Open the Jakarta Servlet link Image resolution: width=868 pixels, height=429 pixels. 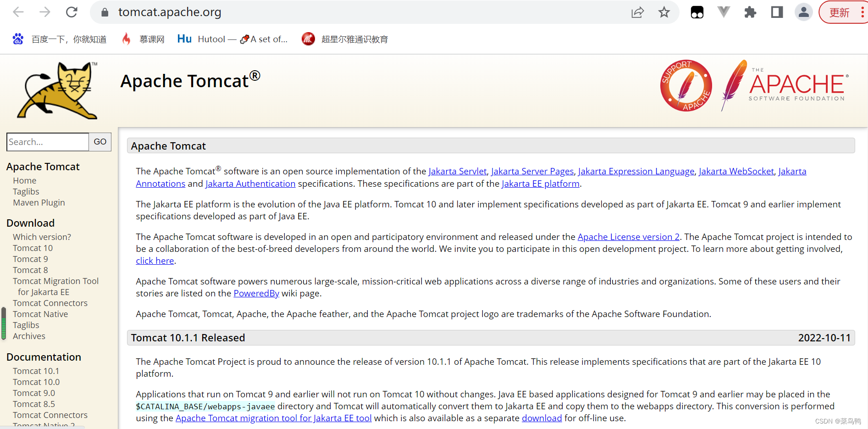point(457,171)
